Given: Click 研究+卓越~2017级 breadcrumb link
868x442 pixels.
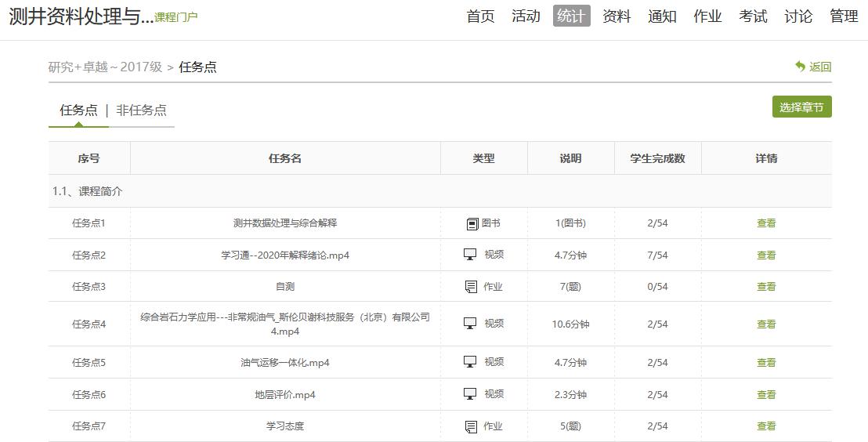Looking at the screenshot, I should (x=105, y=67).
